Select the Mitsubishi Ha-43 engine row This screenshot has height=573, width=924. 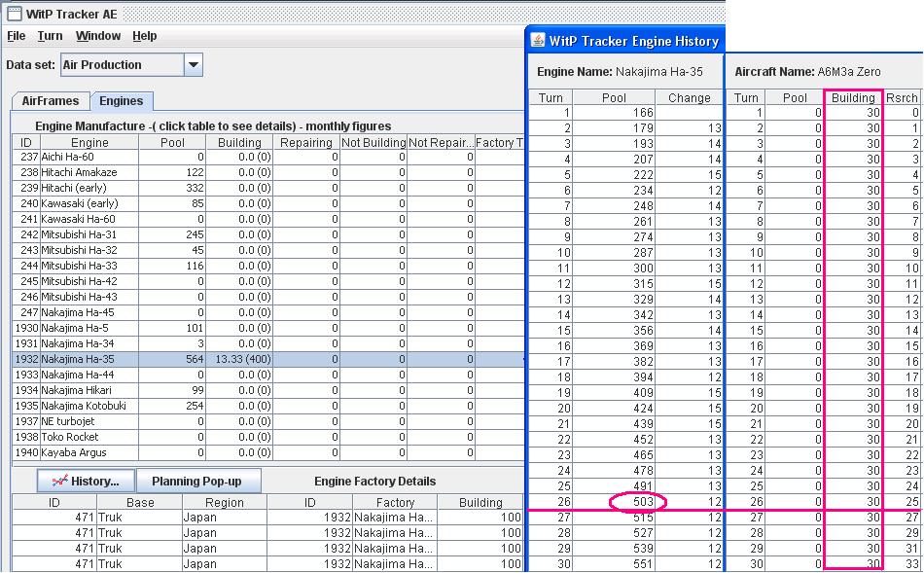[x=268, y=297]
